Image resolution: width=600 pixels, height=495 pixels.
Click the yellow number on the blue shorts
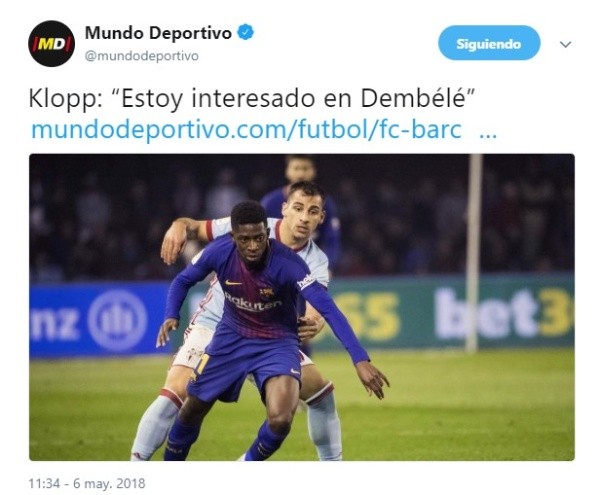click(x=201, y=366)
